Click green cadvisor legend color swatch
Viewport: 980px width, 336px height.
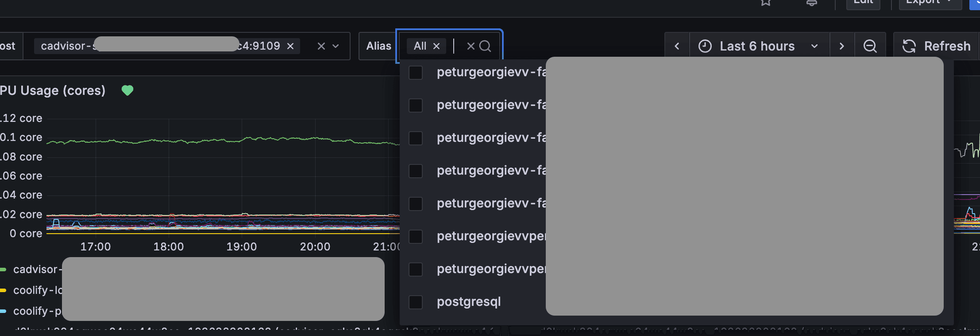(3, 270)
